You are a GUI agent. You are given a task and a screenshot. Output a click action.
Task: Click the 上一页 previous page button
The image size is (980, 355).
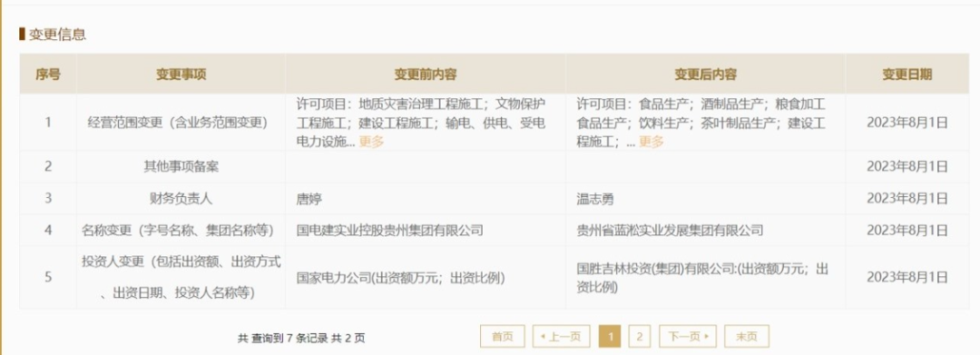562,336
